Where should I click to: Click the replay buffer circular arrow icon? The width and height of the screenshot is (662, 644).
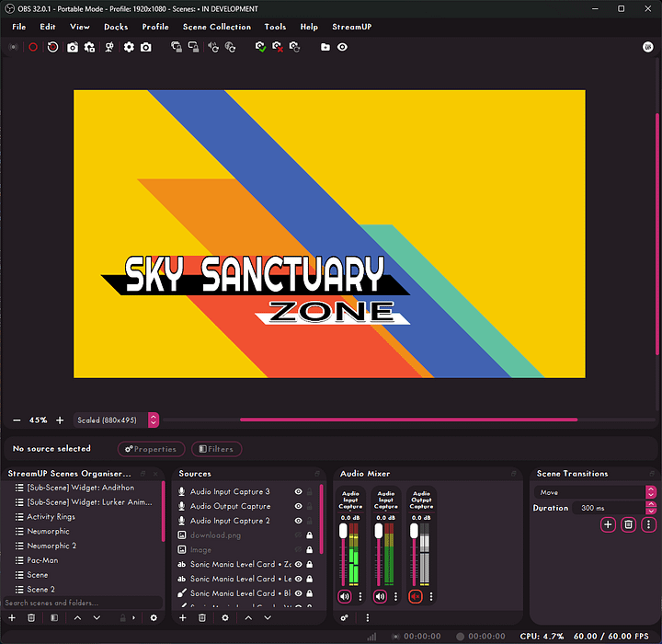(52, 47)
